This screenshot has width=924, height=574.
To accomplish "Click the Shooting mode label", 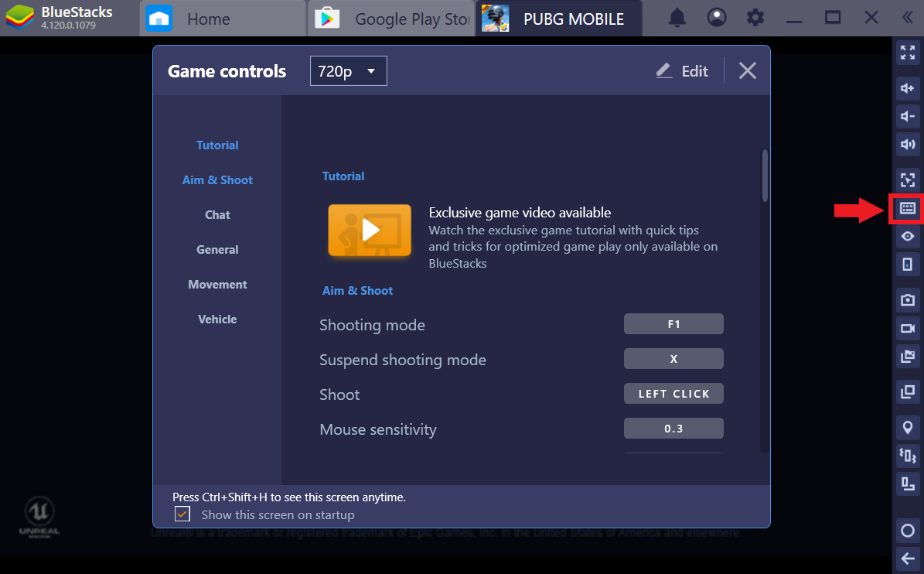I will point(372,325).
